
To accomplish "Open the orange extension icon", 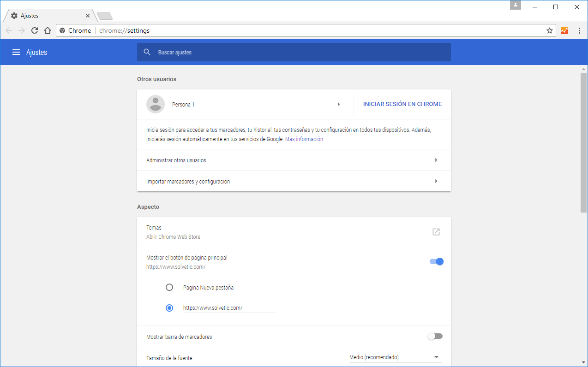I will pos(564,30).
